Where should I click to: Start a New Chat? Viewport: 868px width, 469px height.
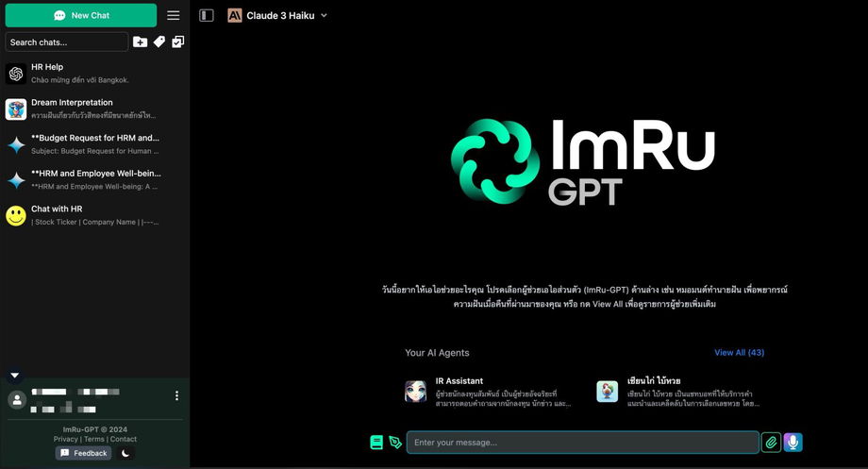point(81,15)
